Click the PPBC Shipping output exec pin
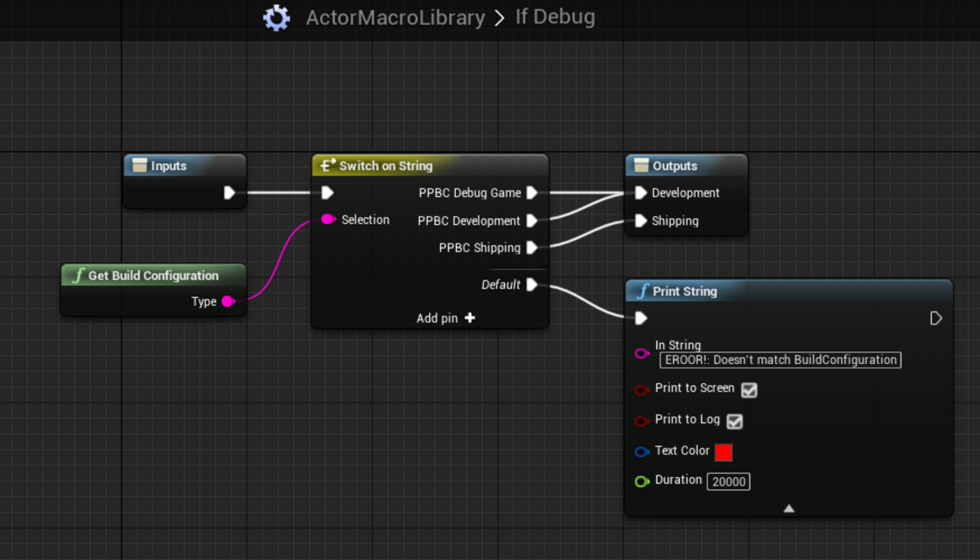980x560 pixels. pos(532,248)
